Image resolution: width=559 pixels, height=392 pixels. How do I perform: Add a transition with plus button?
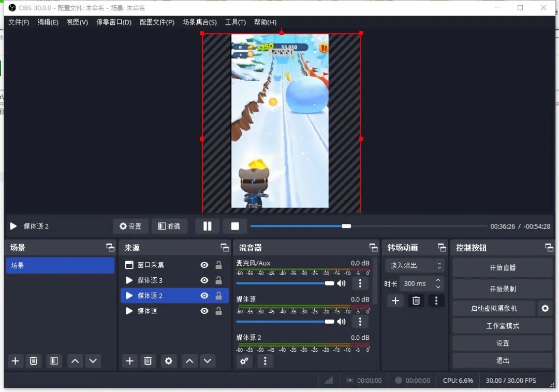click(x=395, y=301)
